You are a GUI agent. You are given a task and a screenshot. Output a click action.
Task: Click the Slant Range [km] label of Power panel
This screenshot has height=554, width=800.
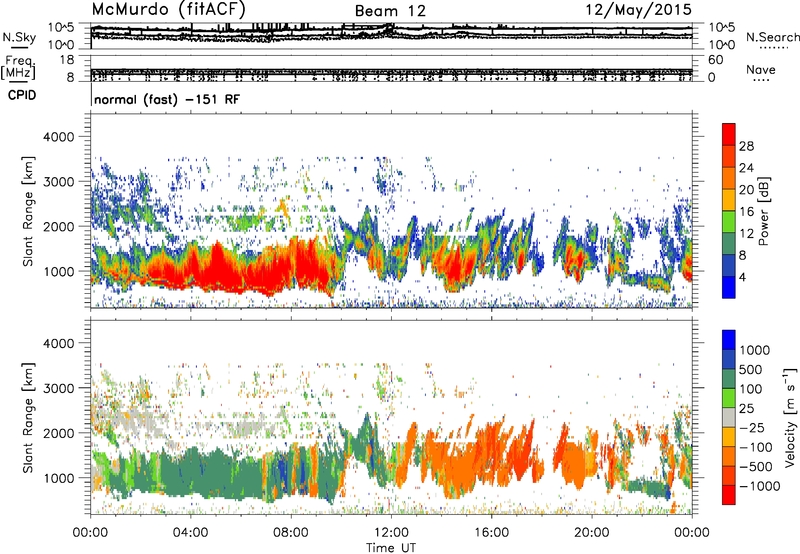tap(28, 211)
